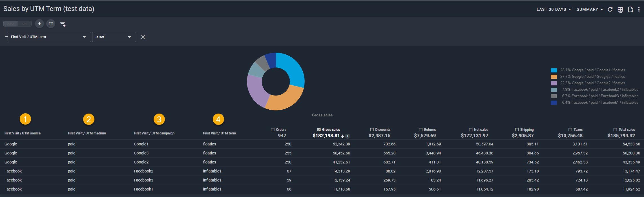This screenshot has width=644, height=197.
Task: Open the table columns settings icon
Action: [x=620, y=10]
